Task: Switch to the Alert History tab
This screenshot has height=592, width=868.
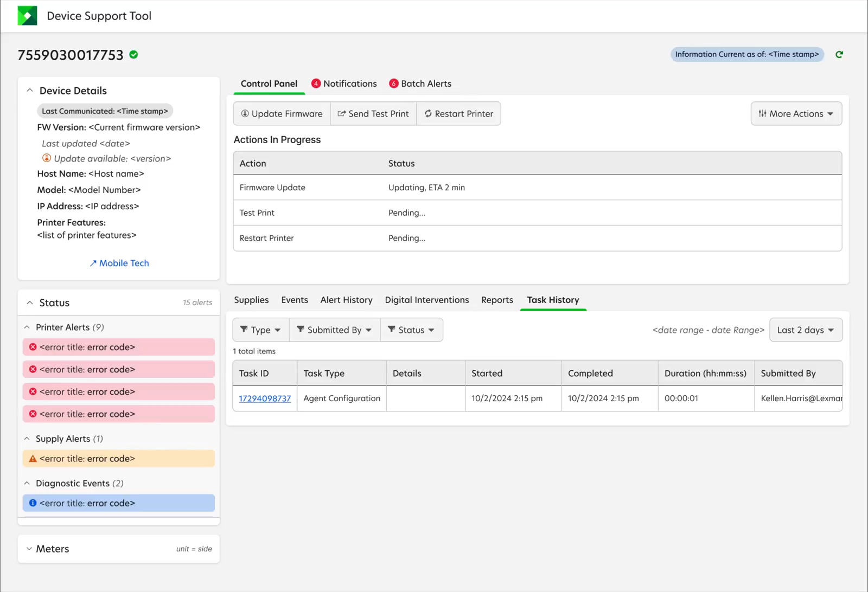Action: [346, 300]
